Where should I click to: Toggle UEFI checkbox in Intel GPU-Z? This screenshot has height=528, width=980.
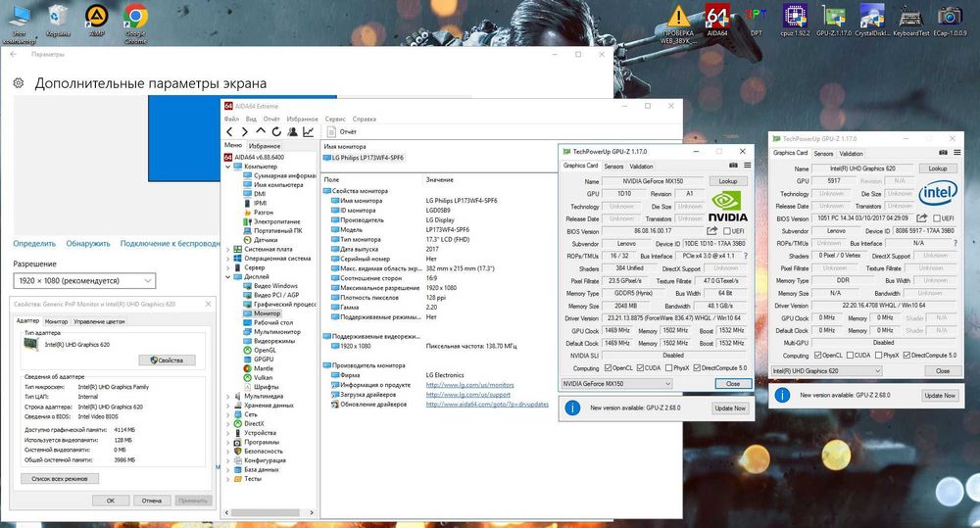pos(936,218)
